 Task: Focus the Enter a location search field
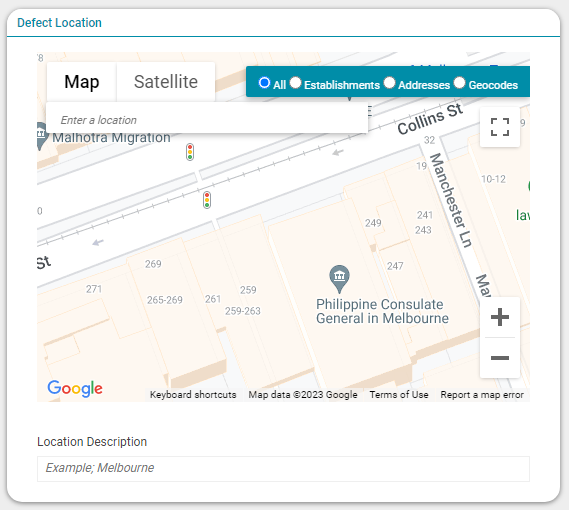[x=207, y=120]
